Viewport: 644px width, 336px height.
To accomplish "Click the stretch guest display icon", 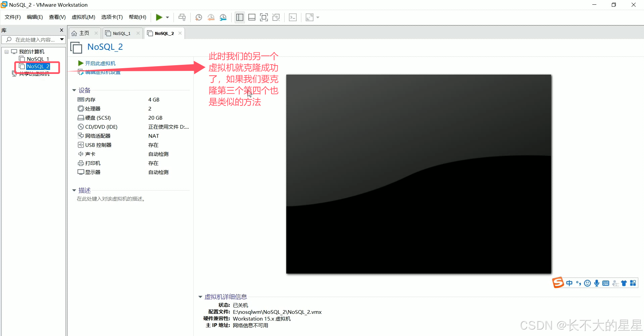I will 309,17.
